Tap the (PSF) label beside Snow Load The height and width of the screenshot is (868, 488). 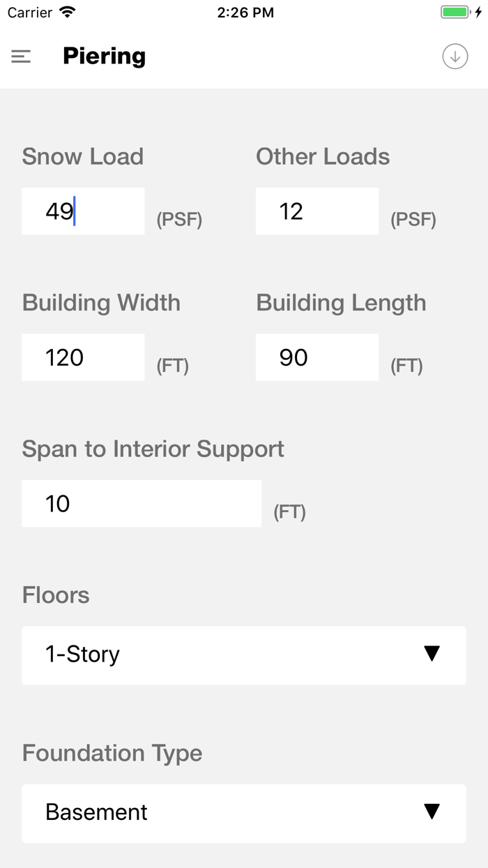pos(179,219)
